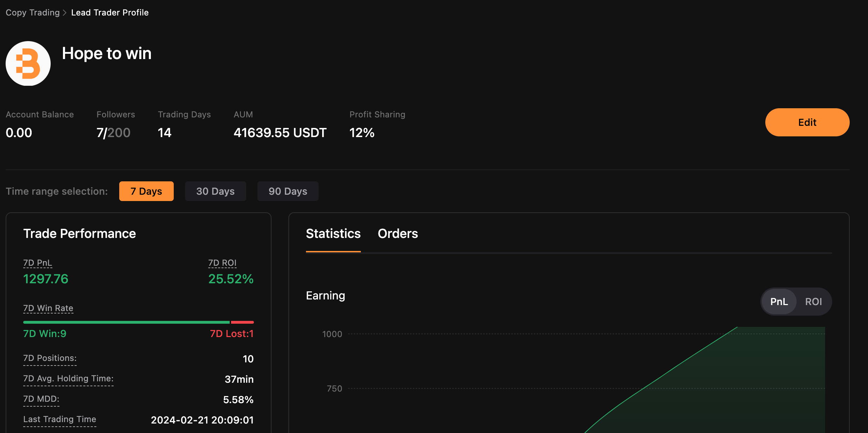The width and height of the screenshot is (868, 433).
Task: Click the Account Balance 0.00 value
Action: click(19, 133)
